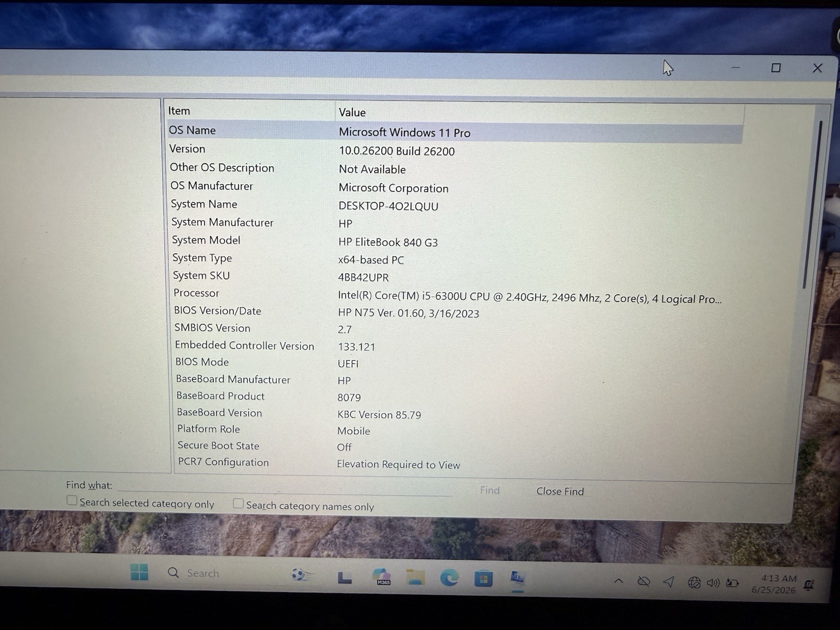Screen dimensions: 840x630
Task: Select System Information app on taskbar
Action: 518,579
